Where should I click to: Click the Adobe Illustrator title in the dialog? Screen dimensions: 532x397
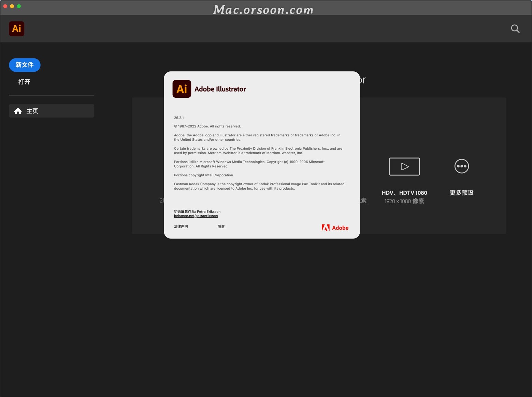pyautogui.click(x=220, y=89)
